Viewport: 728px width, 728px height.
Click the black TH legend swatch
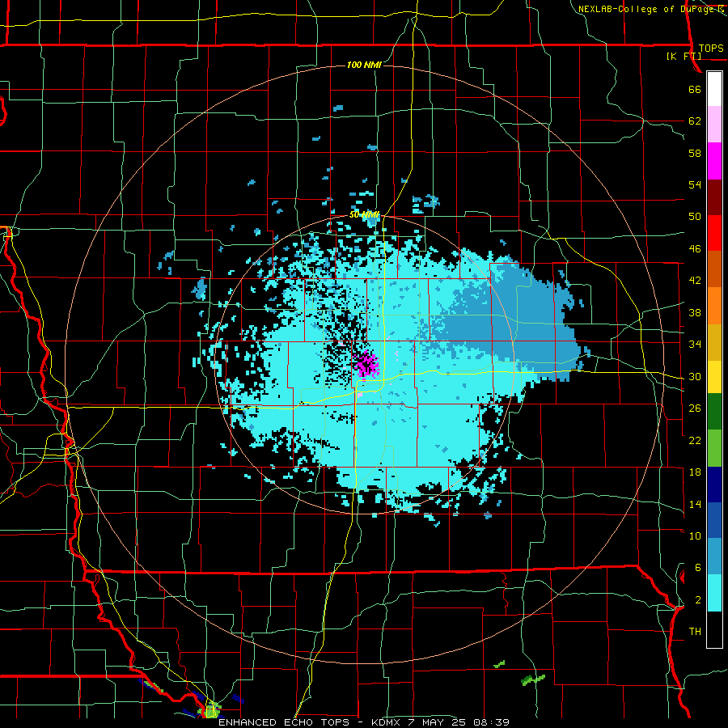[714, 629]
